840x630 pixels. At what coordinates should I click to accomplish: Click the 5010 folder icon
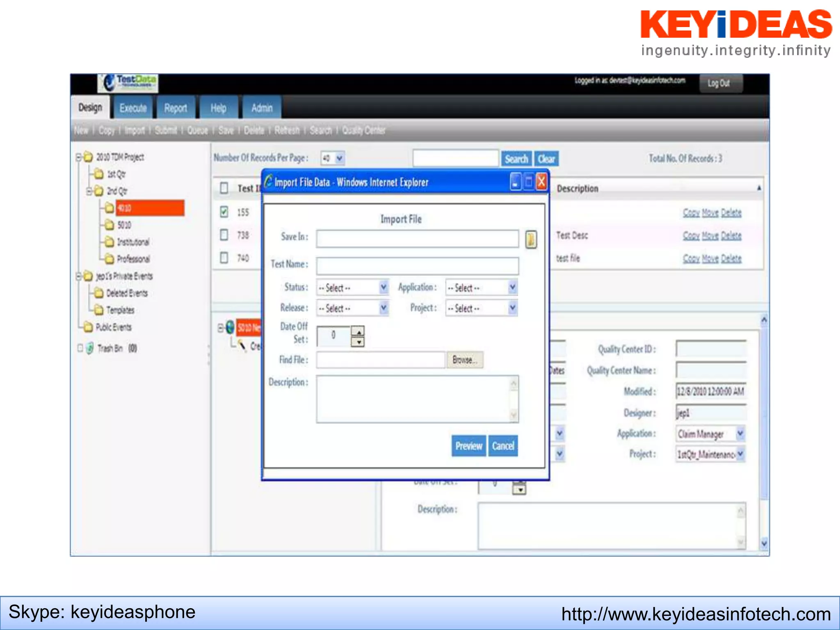click(x=109, y=225)
